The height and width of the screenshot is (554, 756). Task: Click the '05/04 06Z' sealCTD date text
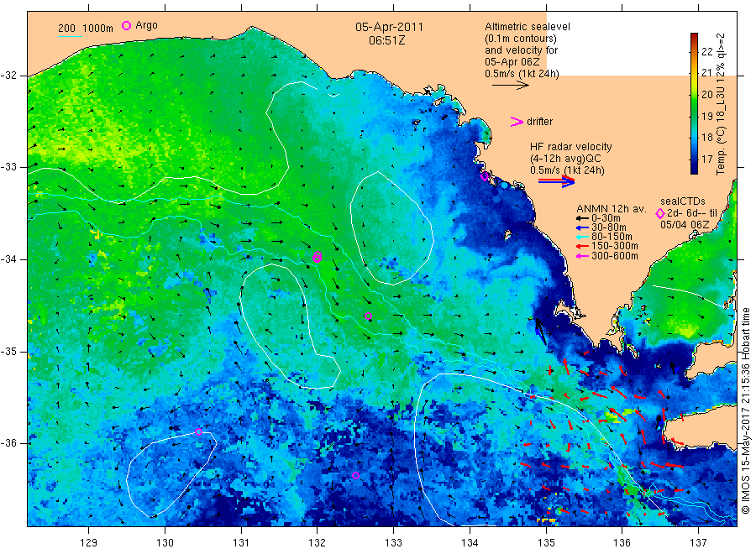pos(685,224)
